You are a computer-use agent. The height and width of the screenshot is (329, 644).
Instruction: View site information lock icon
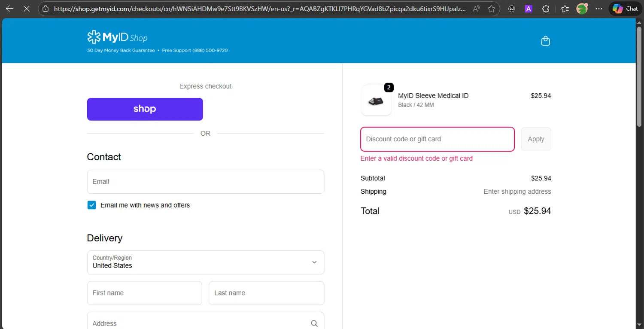pyautogui.click(x=46, y=9)
